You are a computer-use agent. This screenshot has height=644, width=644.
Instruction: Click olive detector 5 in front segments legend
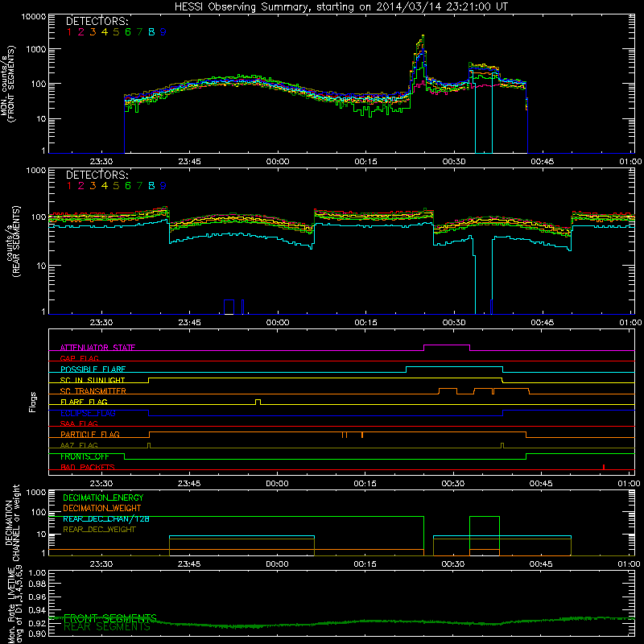pyautogui.click(x=116, y=32)
